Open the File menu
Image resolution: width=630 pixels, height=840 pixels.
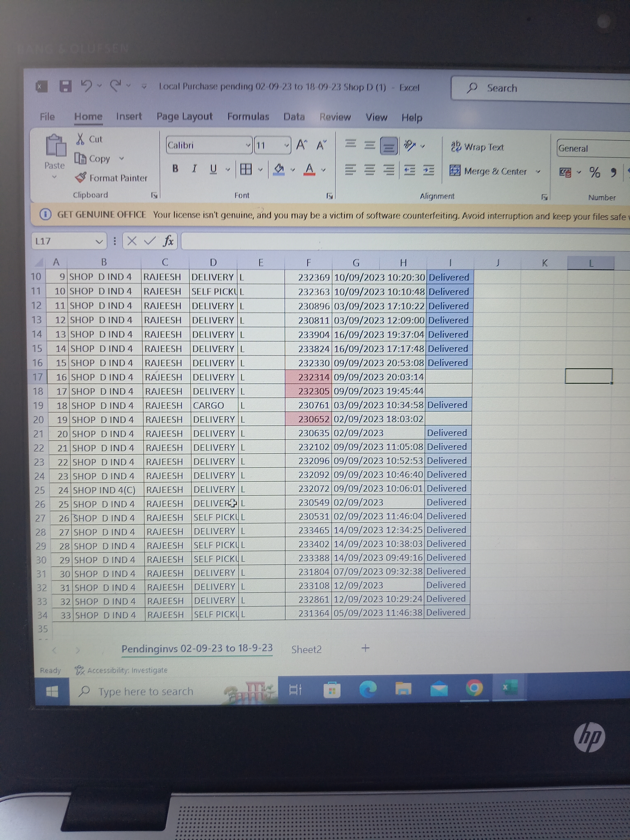coord(47,116)
